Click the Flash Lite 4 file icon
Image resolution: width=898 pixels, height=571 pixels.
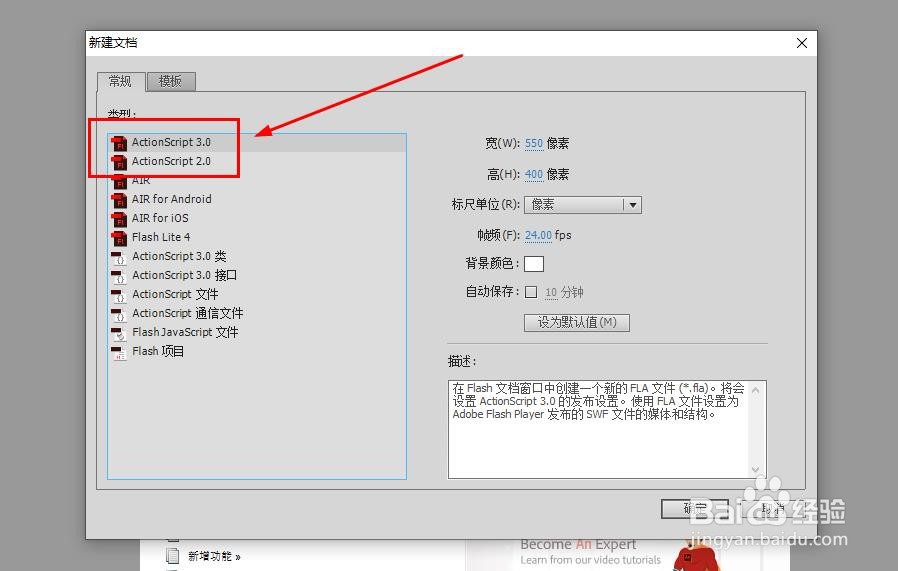point(119,237)
